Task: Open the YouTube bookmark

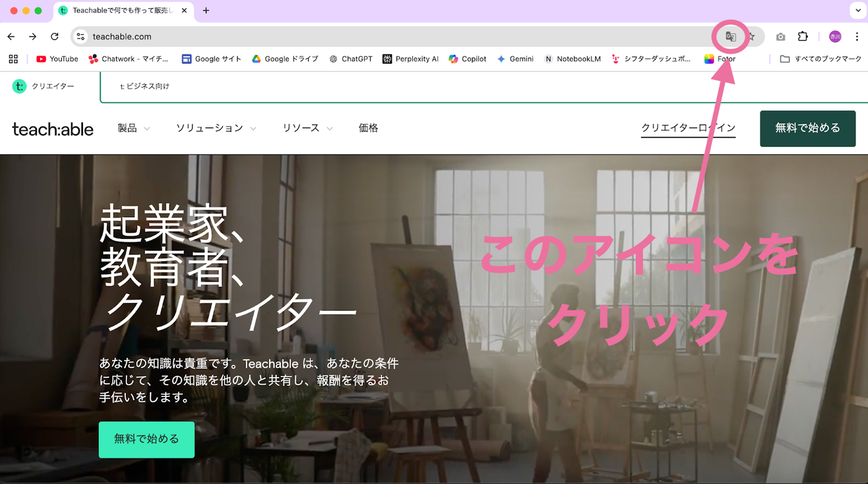Action: (57, 59)
